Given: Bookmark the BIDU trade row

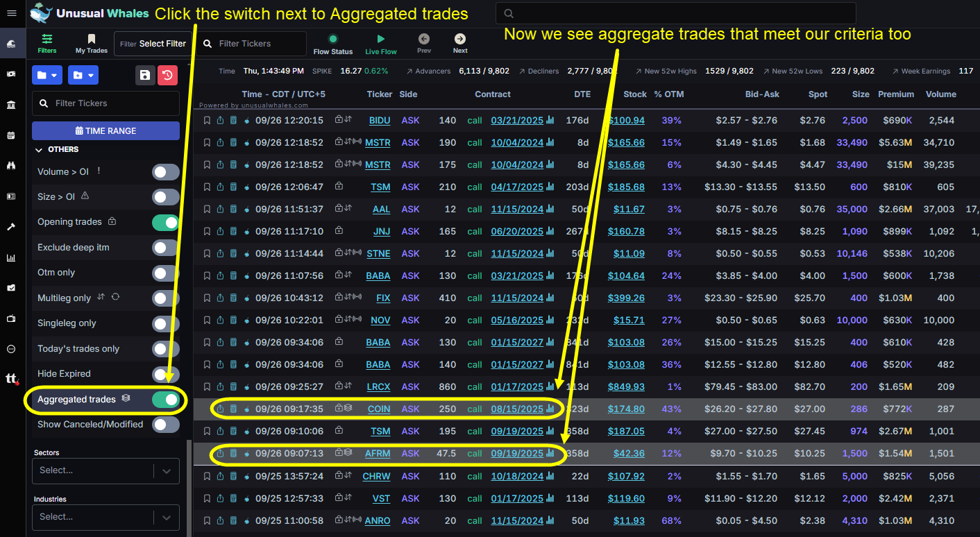Looking at the screenshot, I should click(206, 120).
